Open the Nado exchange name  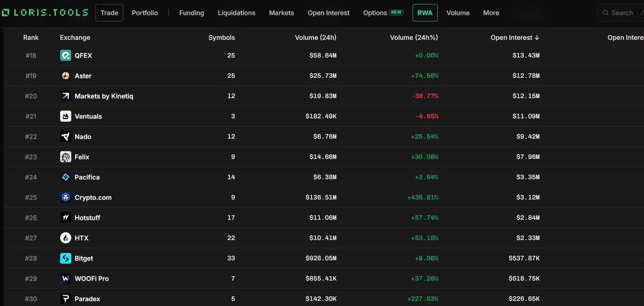click(83, 137)
